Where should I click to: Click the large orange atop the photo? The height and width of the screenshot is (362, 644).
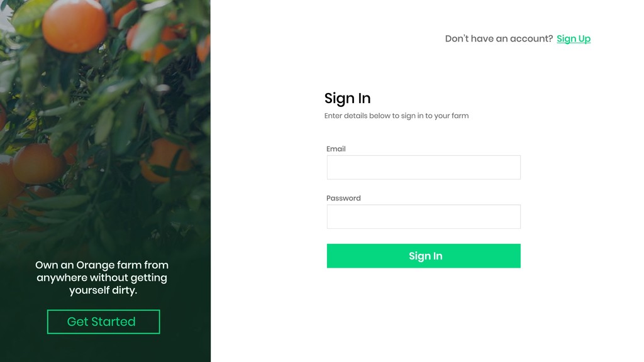point(75,25)
